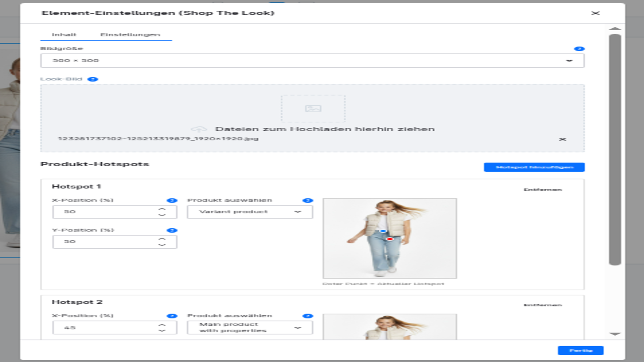Click 'Dateien zum Hochladen hierhin ziehen' text

point(325,129)
